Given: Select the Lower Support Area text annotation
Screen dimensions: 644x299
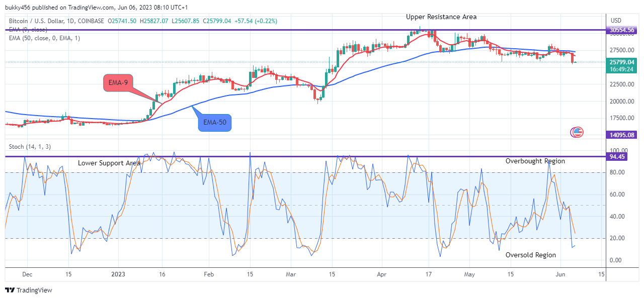Looking at the screenshot, I should (x=109, y=163).
